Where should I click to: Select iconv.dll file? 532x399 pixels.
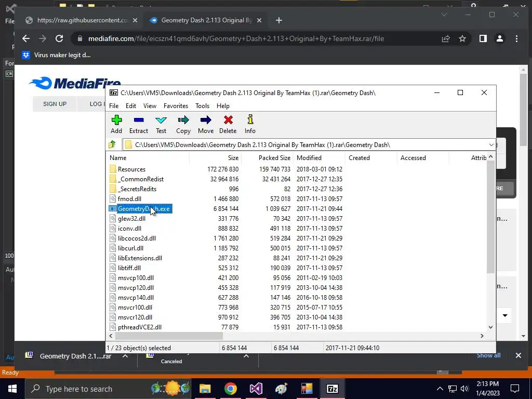pyautogui.click(x=129, y=229)
